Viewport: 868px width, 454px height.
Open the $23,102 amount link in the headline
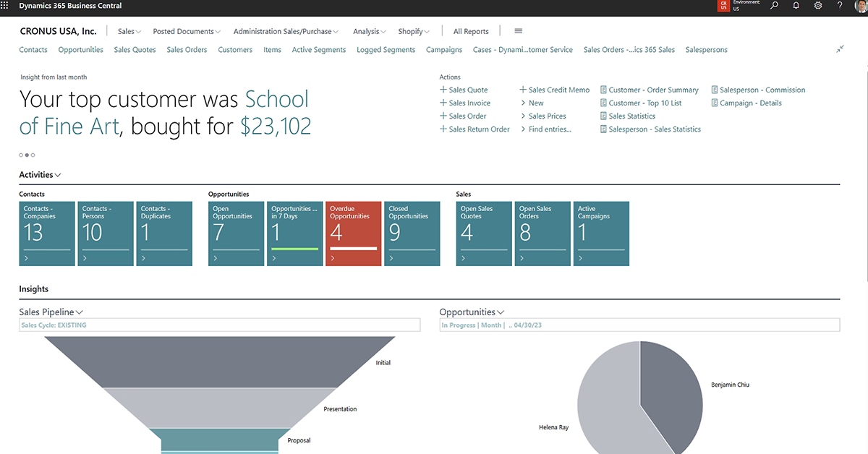coord(276,127)
